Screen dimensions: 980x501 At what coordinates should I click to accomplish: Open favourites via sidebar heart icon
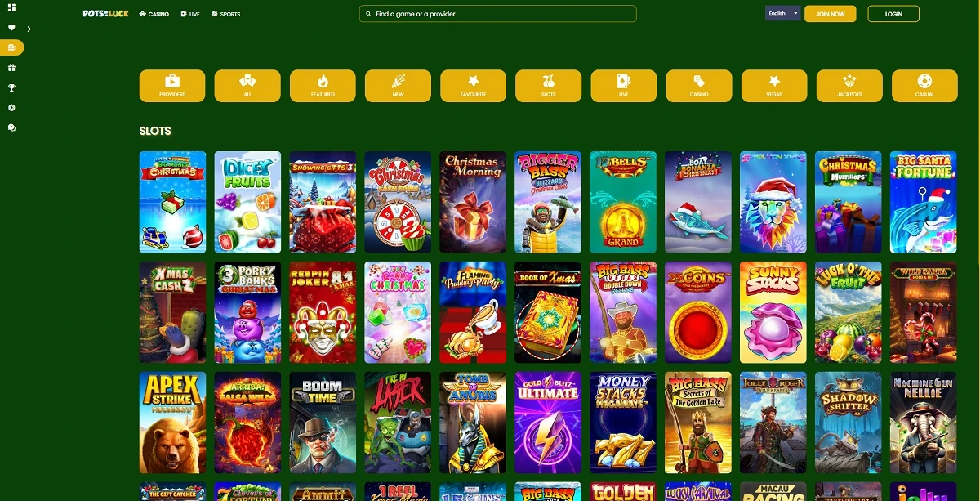(x=11, y=29)
